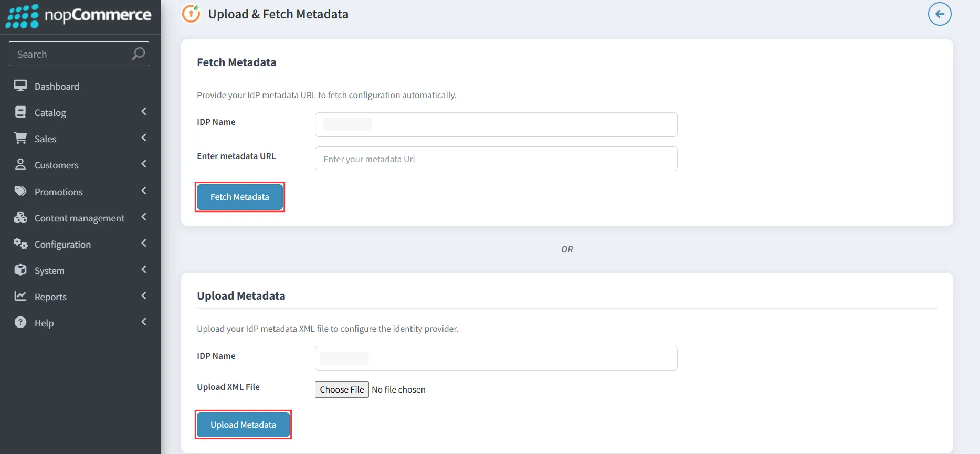Open the System menu item
980x454 pixels.
(x=80, y=270)
